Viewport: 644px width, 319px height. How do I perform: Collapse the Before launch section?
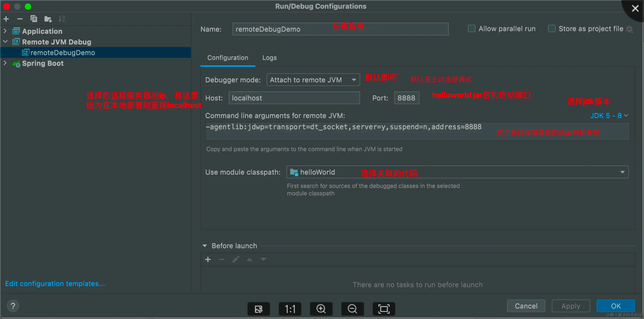click(x=205, y=246)
